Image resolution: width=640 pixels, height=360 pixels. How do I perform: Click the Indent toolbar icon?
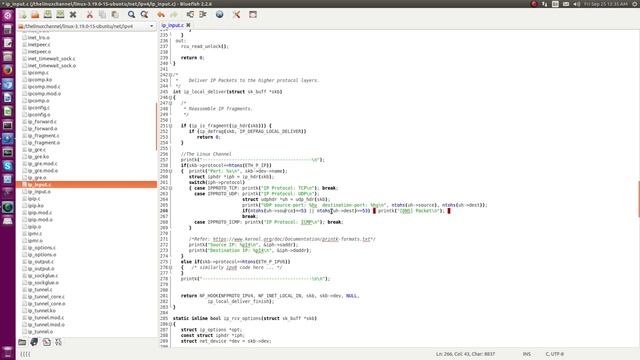(203, 15)
